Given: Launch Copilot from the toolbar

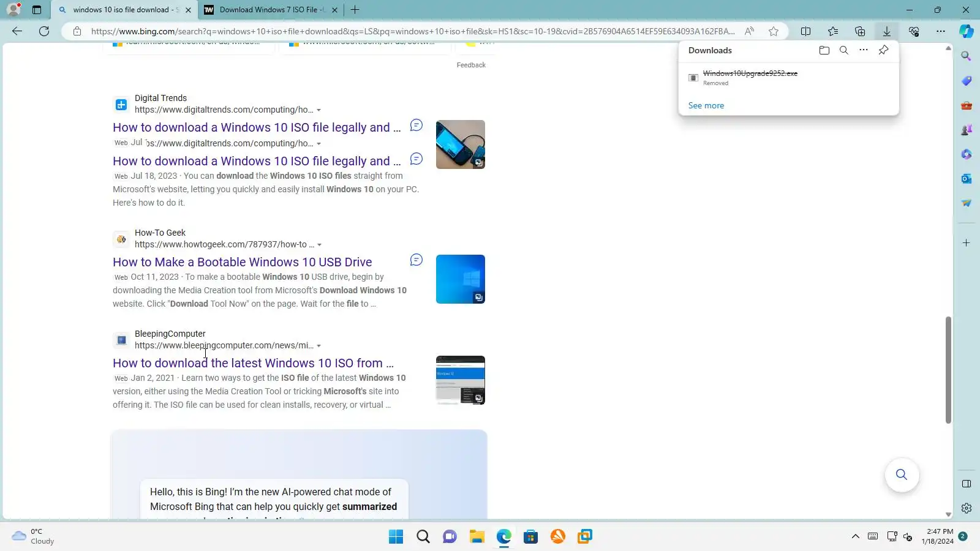Looking at the screenshot, I should coord(967,31).
